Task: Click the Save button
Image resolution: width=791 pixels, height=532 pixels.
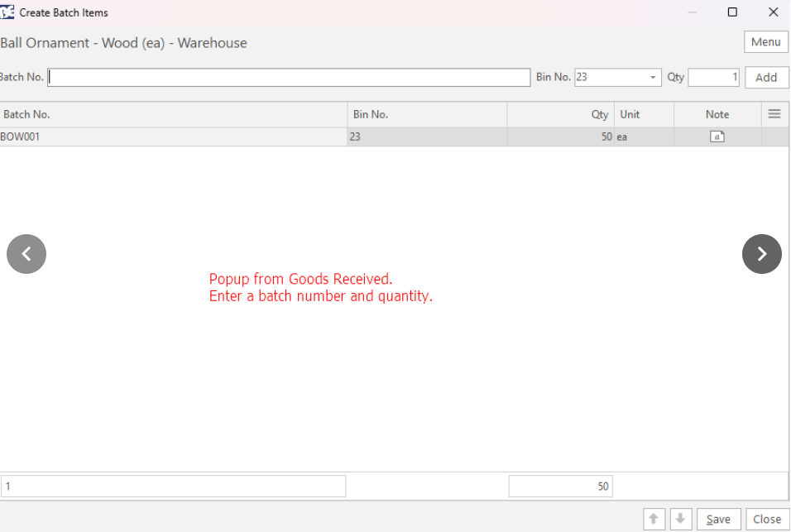Action: pos(718,519)
